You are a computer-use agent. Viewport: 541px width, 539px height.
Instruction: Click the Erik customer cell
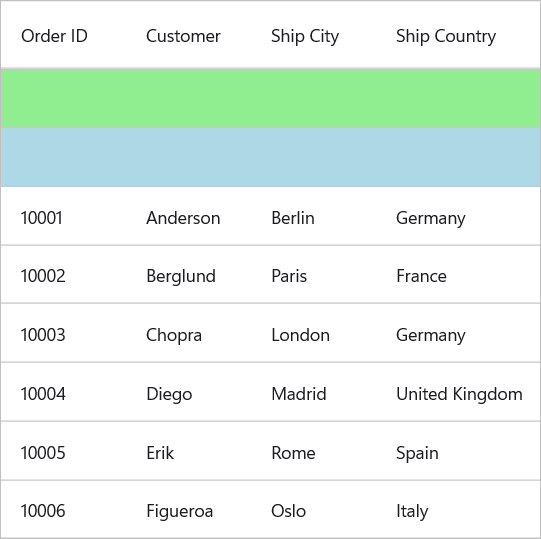pyautogui.click(x=188, y=451)
